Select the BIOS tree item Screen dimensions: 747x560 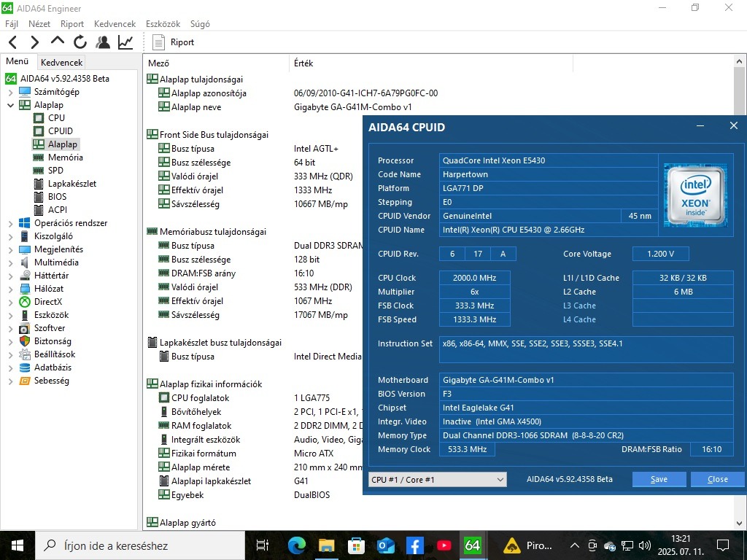point(57,197)
